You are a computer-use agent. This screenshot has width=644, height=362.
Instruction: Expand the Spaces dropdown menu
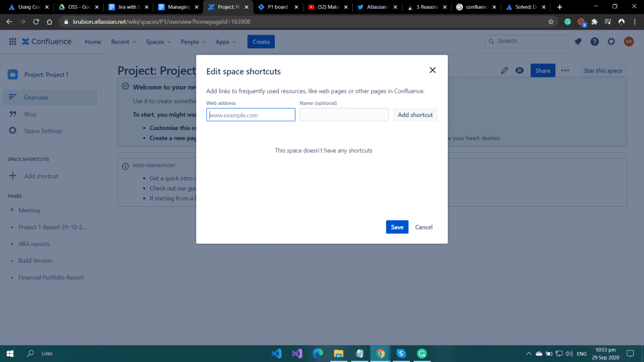pyautogui.click(x=158, y=42)
